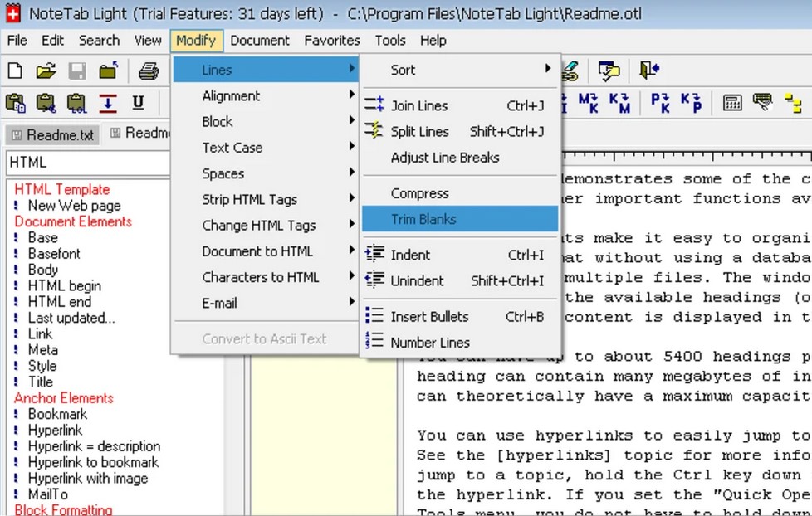Open the View menu

(148, 41)
